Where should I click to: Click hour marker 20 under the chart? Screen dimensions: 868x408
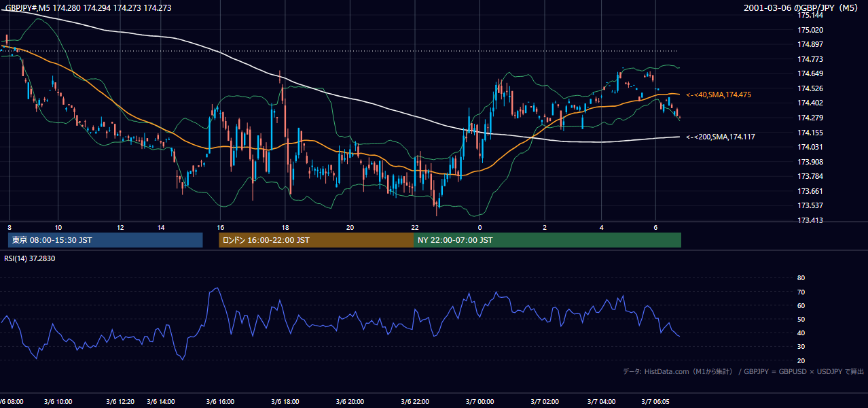350,226
